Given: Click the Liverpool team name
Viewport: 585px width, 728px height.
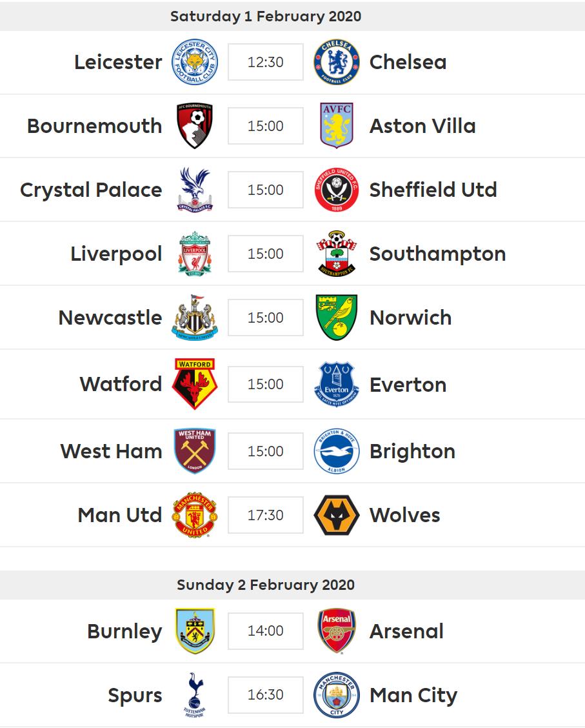Looking at the screenshot, I should (116, 254).
